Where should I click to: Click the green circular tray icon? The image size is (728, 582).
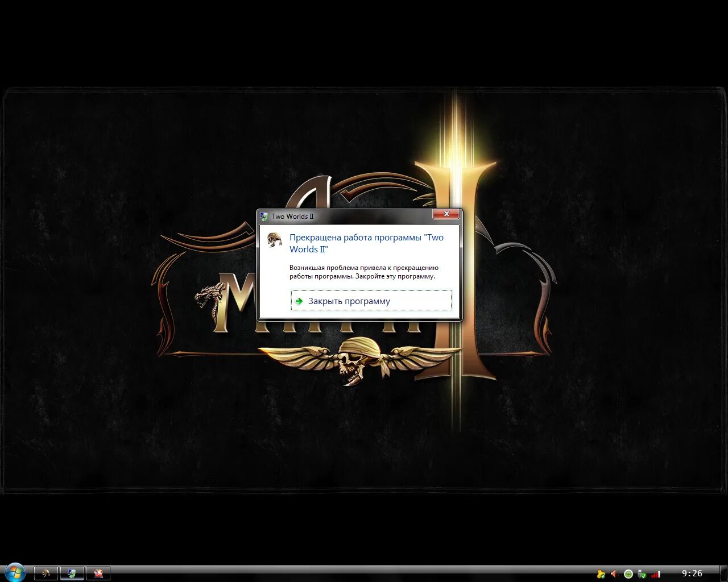(x=628, y=574)
